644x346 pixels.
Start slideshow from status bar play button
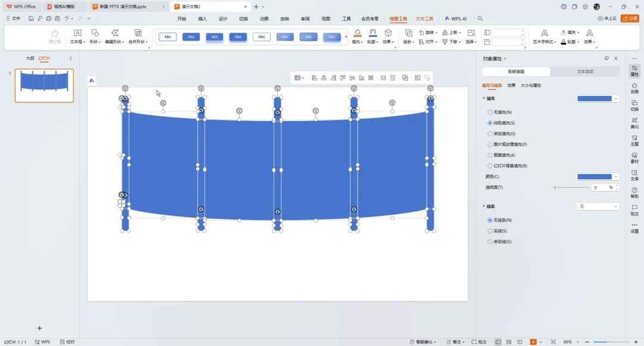coord(533,342)
